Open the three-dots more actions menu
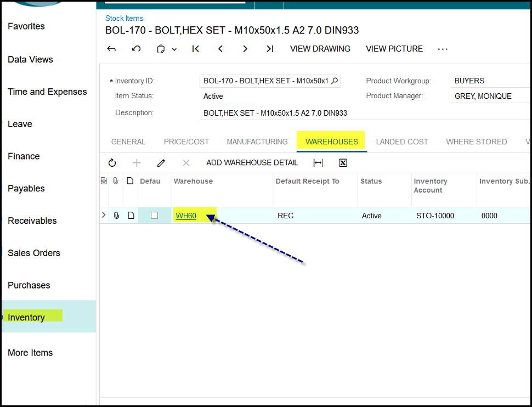The image size is (532, 407). pos(443,49)
